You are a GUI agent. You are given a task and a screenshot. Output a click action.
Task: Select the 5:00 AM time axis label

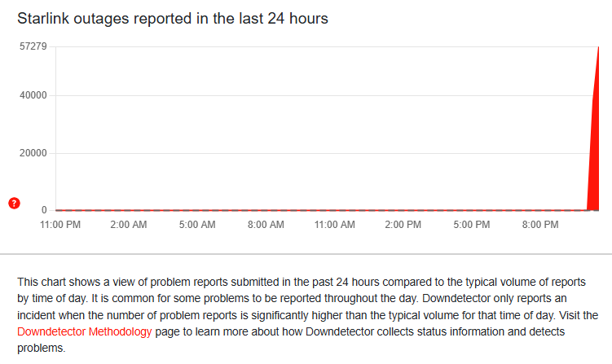pyautogui.click(x=196, y=223)
